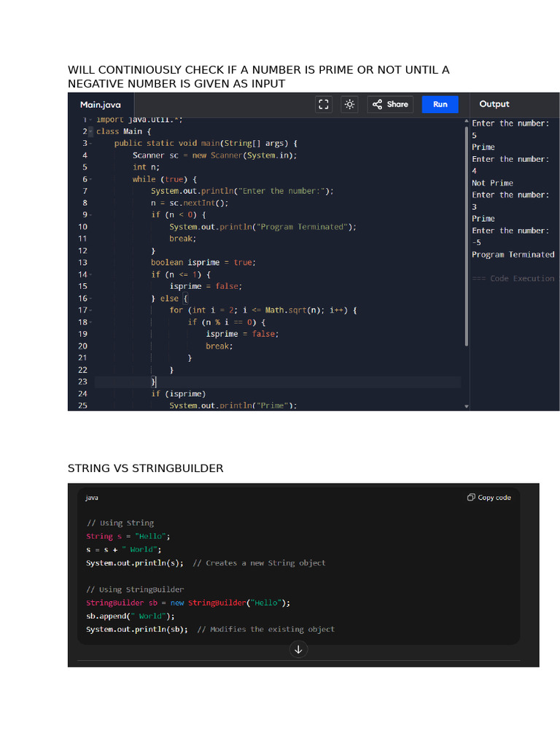
Task: Click the "sb.append(" World");" line
Action: [130, 616]
